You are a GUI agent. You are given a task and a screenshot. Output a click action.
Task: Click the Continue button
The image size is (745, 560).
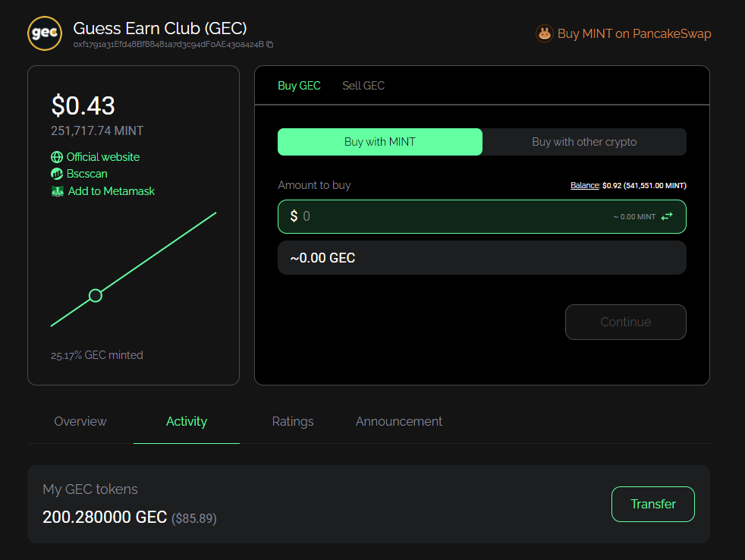[x=625, y=322]
